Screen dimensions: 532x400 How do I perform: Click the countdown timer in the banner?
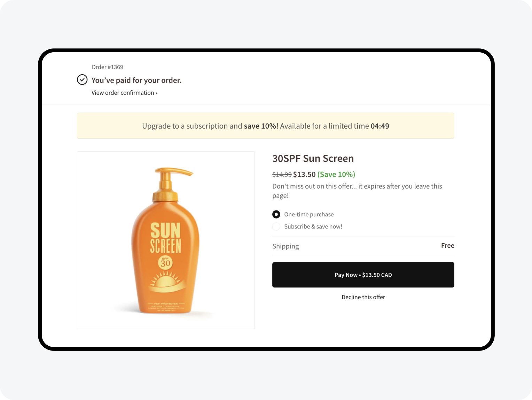pos(380,126)
